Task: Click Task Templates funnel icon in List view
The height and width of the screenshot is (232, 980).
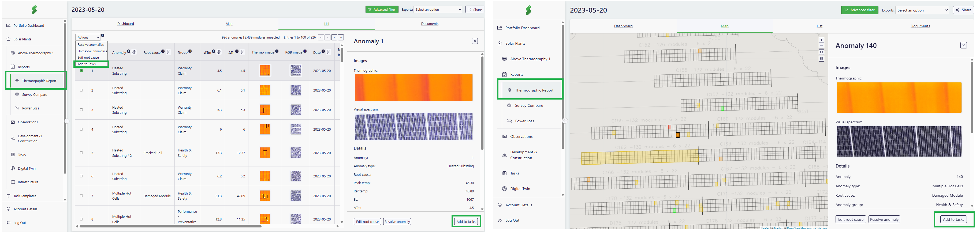Action: pyautogui.click(x=8, y=196)
